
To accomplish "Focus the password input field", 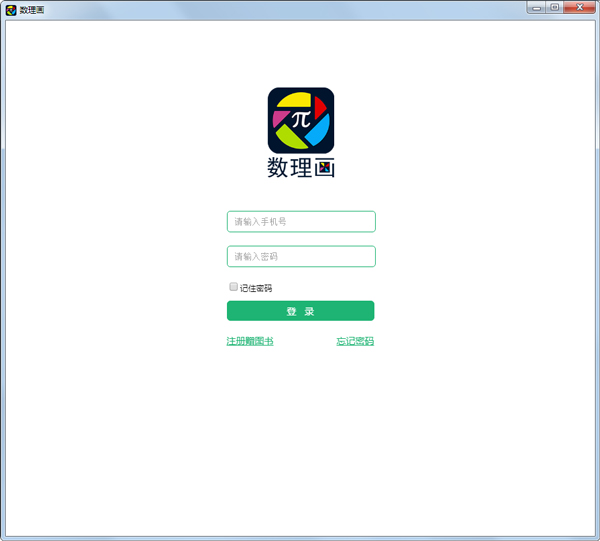I will (x=301, y=256).
